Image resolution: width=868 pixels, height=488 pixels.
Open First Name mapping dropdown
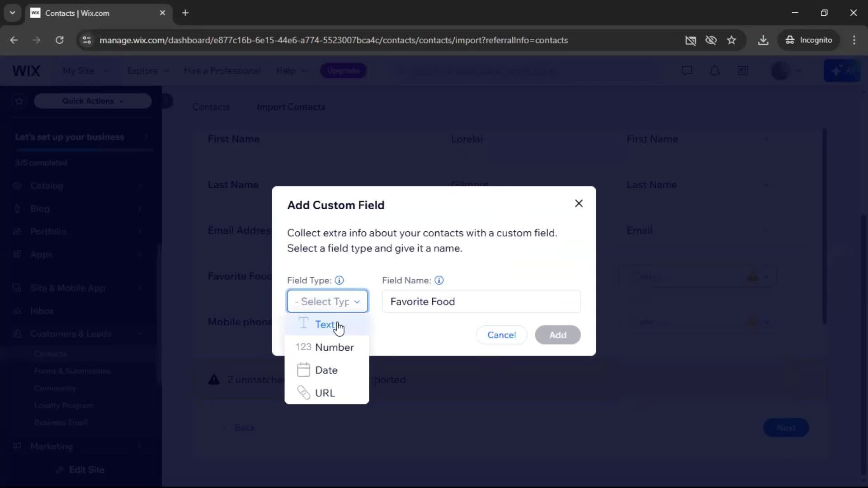(698, 139)
